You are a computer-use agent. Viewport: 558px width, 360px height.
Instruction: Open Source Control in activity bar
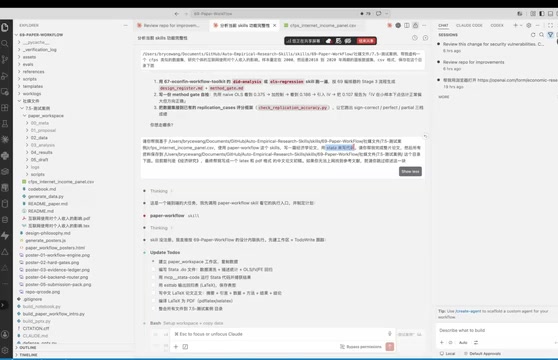coord(5,59)
